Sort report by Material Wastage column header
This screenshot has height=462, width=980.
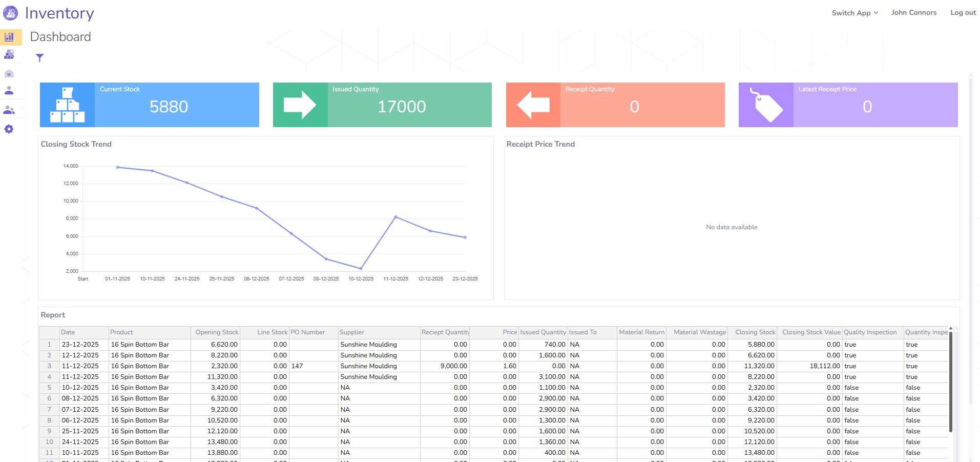click(697, 332)
